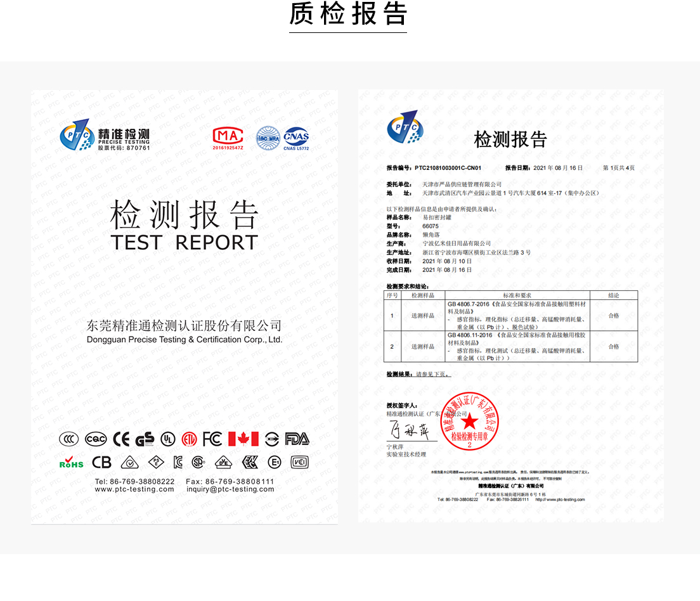
Task: Click the page indicator 第1页共4页
Action: [619, 168]
